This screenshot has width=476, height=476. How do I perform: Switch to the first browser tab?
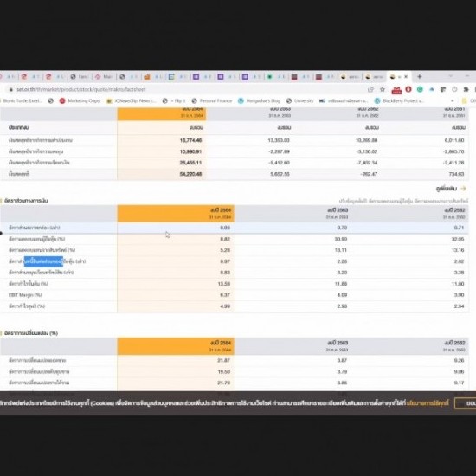point(8,77)
